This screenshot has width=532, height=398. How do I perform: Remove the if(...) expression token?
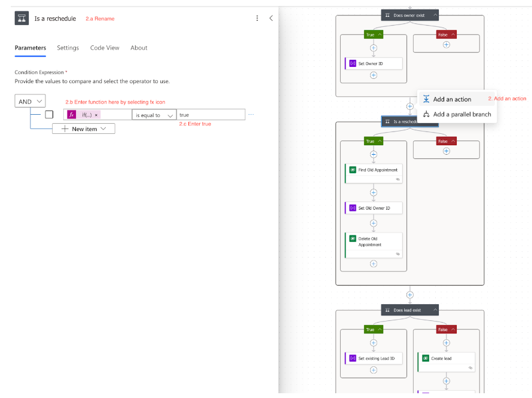coord(97,115)
